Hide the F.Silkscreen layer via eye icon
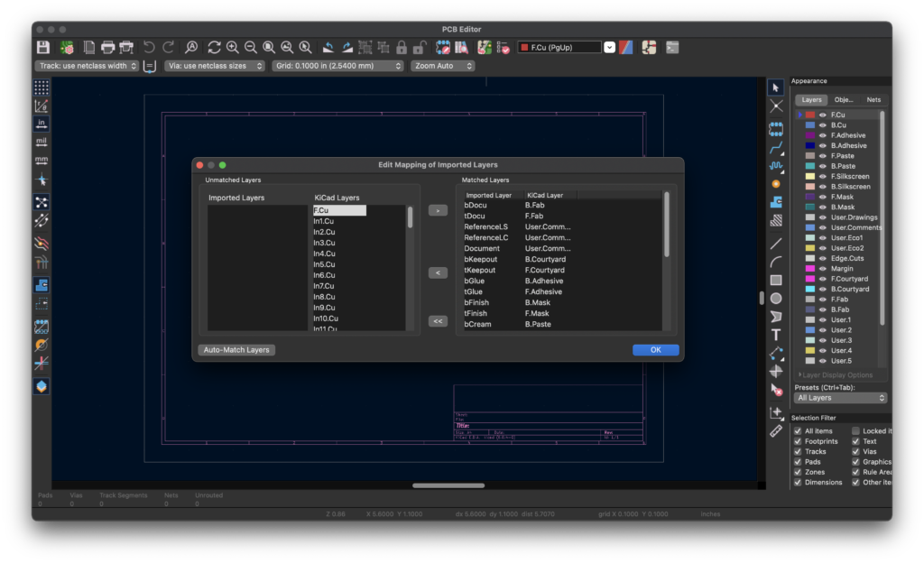The height and width of the screenshot is (563, 924). (823, 177)
